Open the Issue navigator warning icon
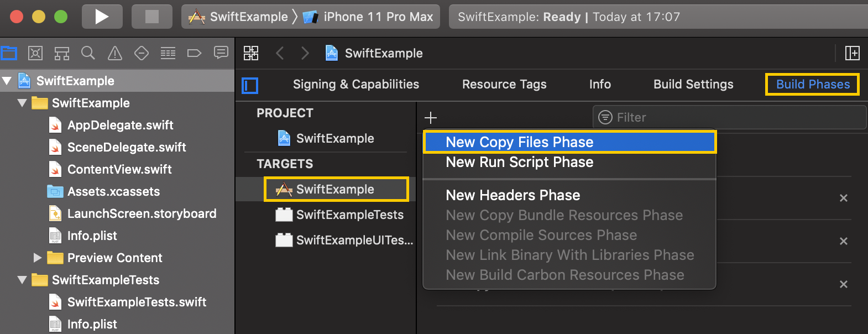Viewport: 868px width, 334px height. click(115, 53)
